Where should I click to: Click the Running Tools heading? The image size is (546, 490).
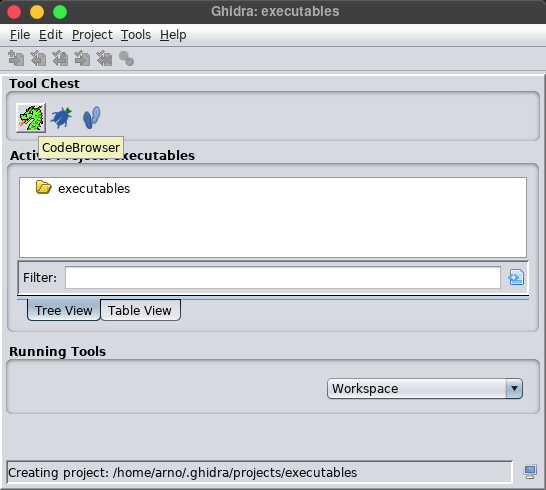pos(57,351)
